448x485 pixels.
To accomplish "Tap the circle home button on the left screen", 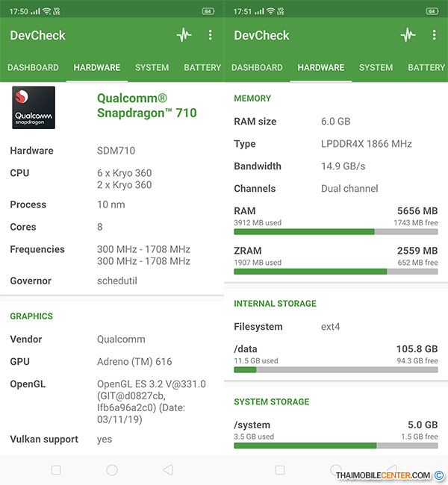I will pos(112,470).
